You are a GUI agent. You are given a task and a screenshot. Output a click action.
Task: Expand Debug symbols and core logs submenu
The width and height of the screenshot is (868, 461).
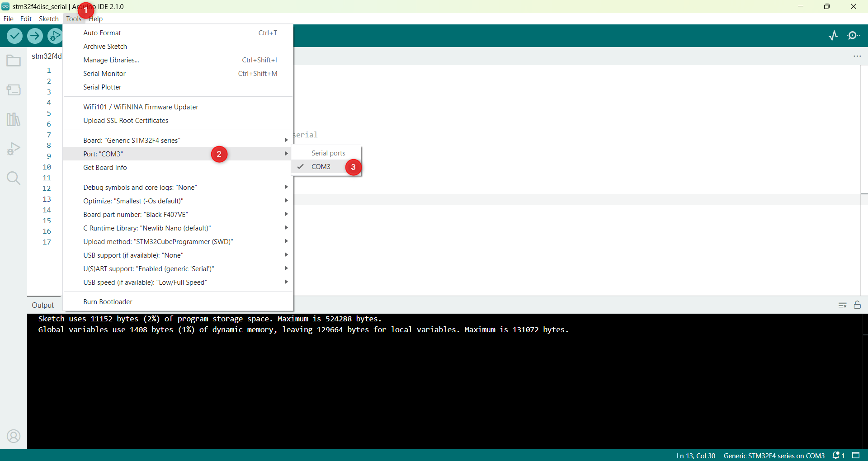click(178, 187)
